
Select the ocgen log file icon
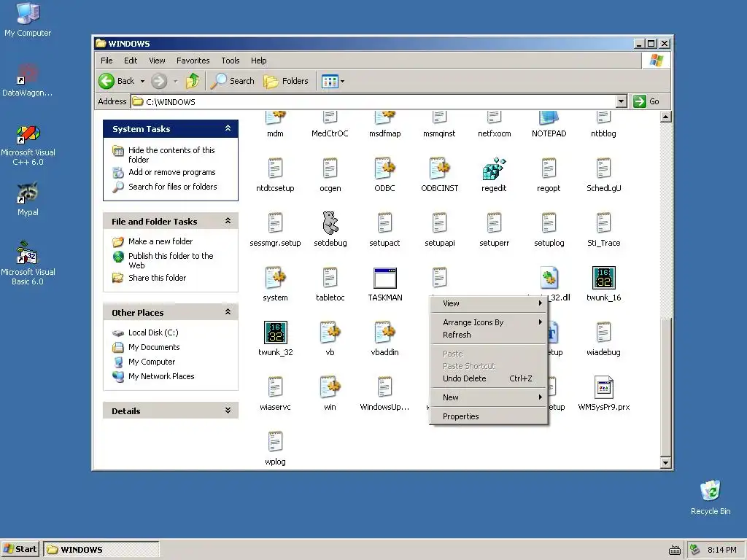[330, 169]
